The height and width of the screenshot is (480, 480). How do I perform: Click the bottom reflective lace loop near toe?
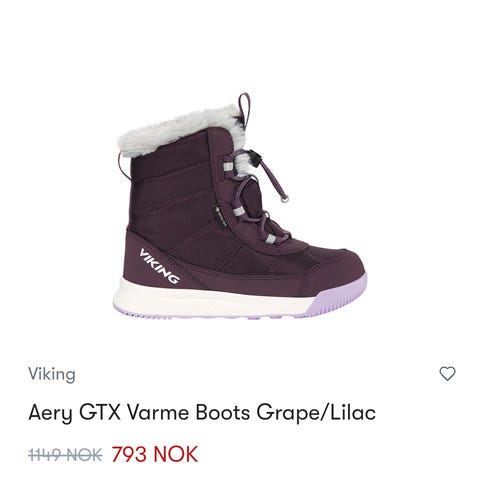coord(271,238)
